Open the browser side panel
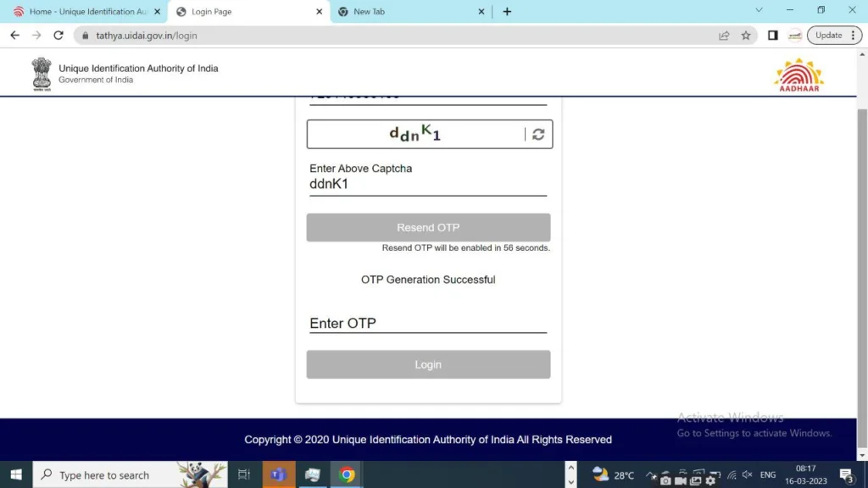 (x=772, y=36)
